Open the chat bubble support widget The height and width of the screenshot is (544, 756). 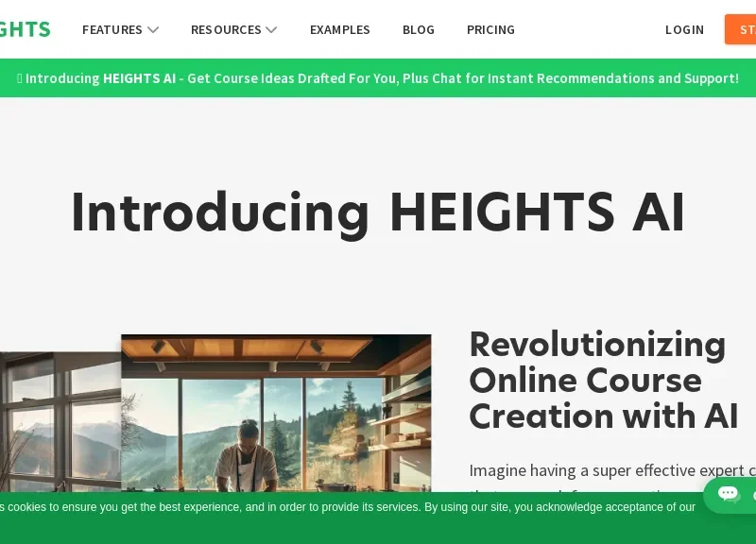[x=730, y=494]
